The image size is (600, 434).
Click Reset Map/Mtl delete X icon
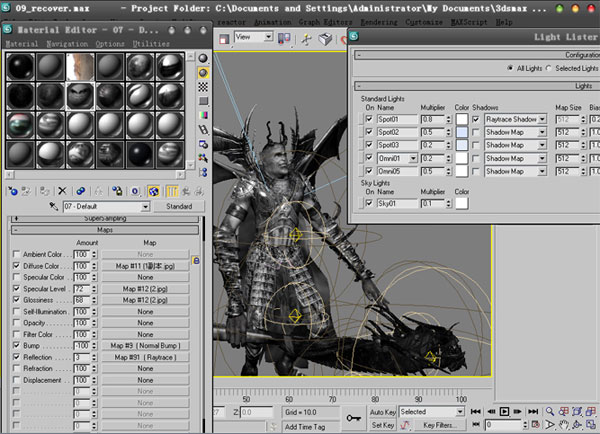click(62, 189)
